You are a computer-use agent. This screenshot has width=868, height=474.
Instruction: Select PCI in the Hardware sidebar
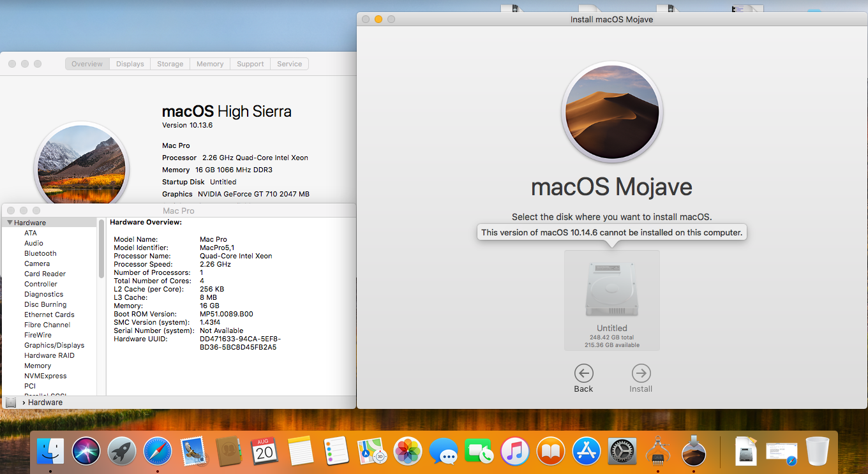tap(30, 386)
